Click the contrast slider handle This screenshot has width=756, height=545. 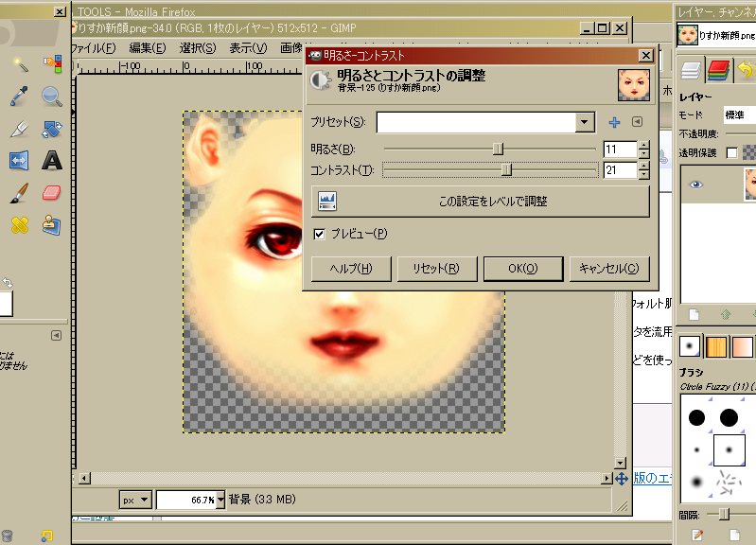pos(506,169)
